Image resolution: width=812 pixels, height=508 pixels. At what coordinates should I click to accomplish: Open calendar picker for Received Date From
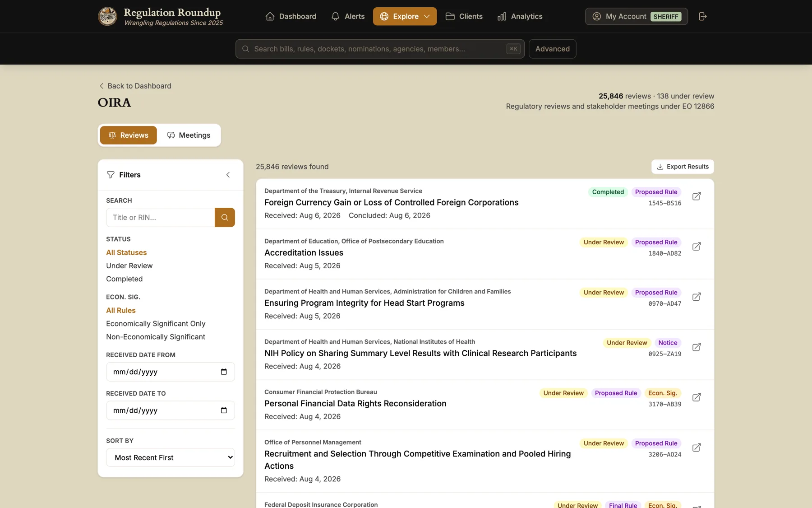pos(224,372)
